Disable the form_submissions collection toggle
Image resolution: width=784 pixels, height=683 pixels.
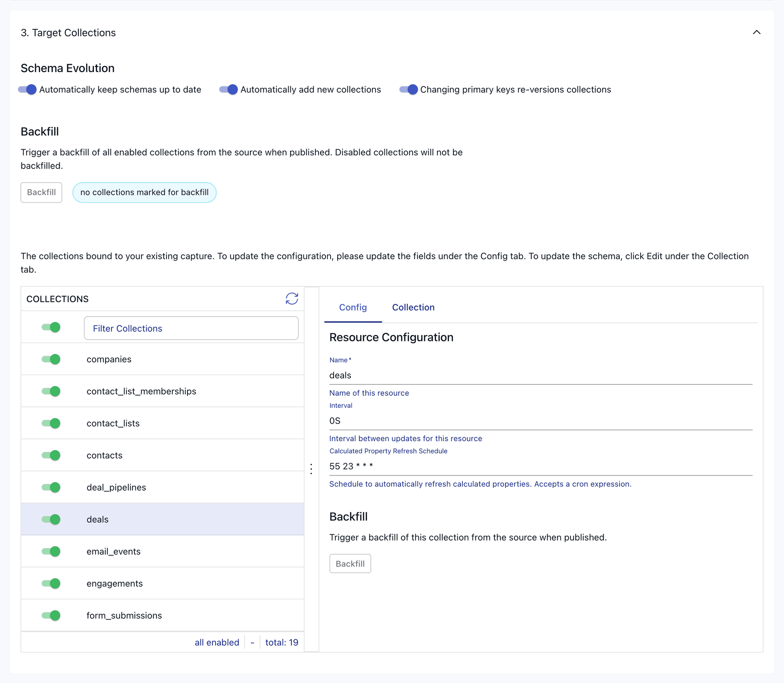click(51, 616)
